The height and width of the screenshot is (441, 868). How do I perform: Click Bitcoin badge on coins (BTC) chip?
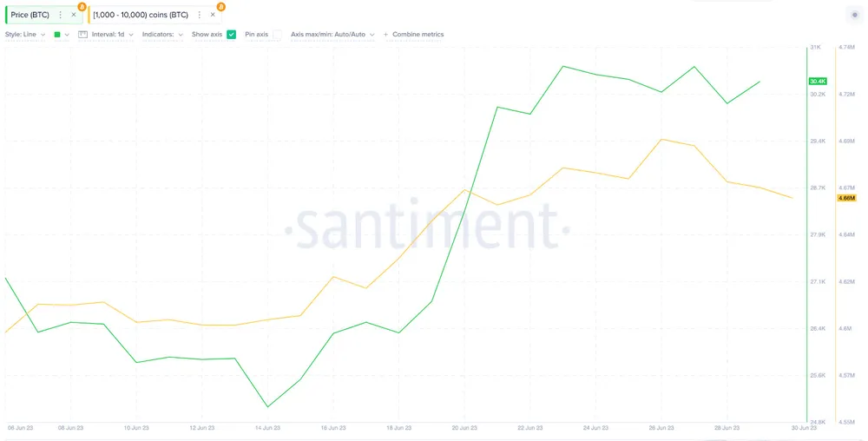click(220, 6)
